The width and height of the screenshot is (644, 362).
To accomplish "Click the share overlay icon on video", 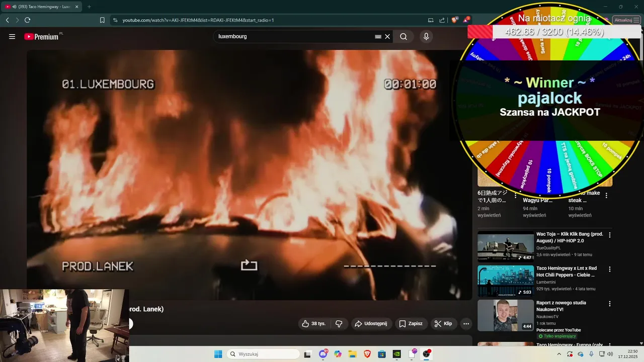I will point(249,265).
